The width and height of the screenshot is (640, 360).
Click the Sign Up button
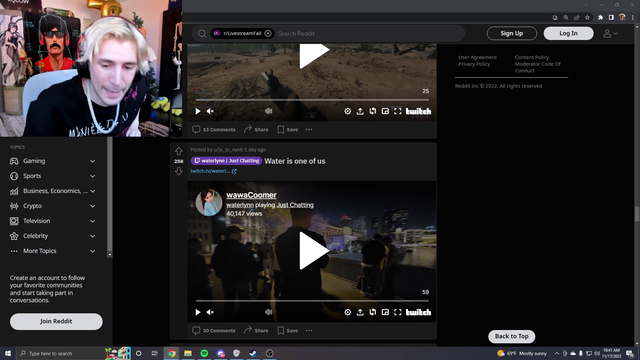click(x=511, y=33)
